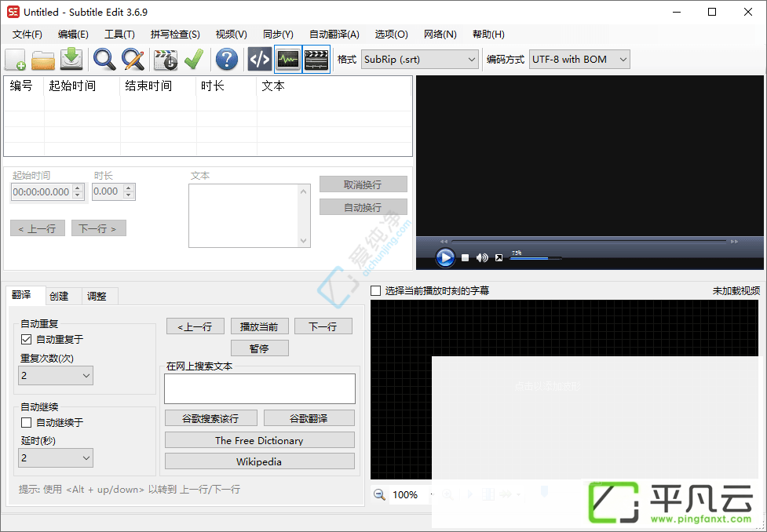This screenshot has width=767, height=532.
Task: Uncheck 自动重复于 checkbox
Action: pos(27,339)
